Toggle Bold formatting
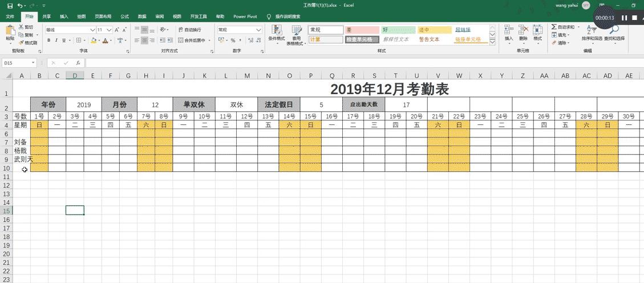Viewport: 644px width, 283px height. (x=49, y=41)
